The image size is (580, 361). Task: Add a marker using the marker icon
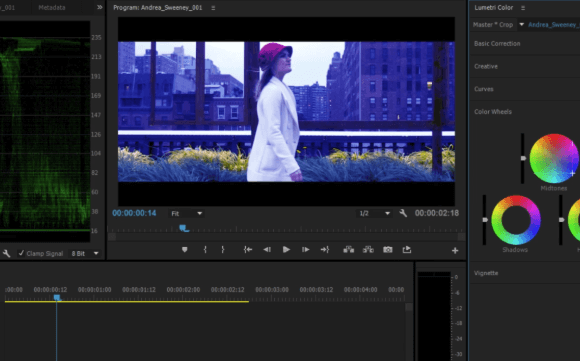coord(185,250)
